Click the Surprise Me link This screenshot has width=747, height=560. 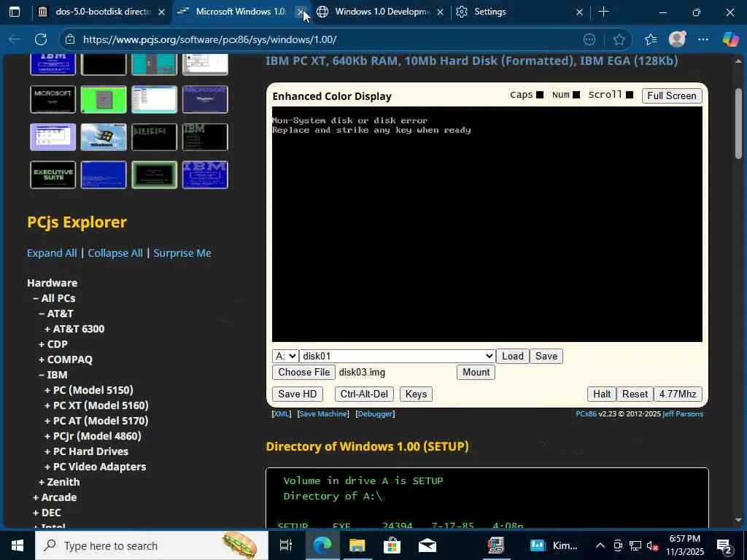point(182,253)
